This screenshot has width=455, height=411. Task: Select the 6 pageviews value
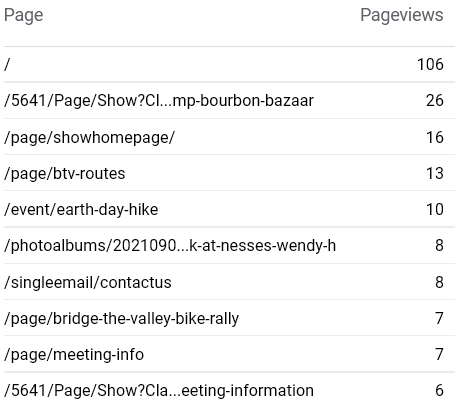[x=439, y=390]
